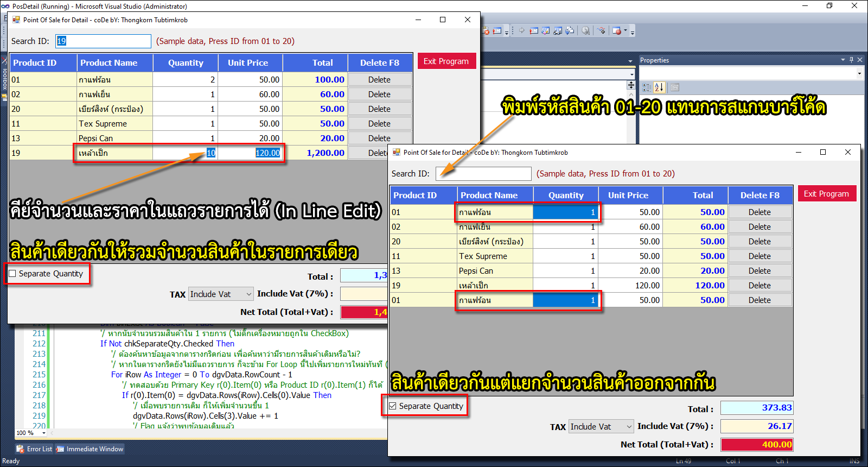Pin the Properties panel with the pushpin icon
868x467 pixels.
pos(851,60)
